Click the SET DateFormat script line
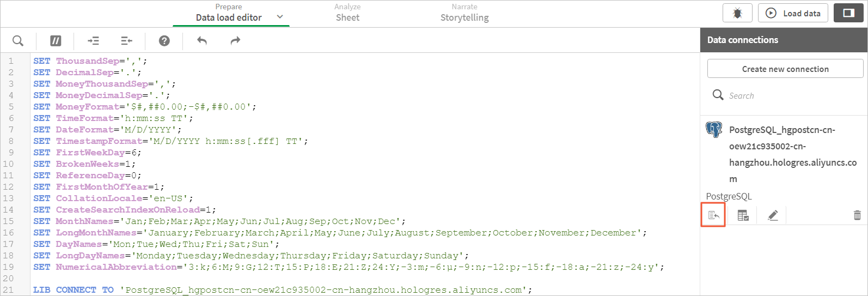868x296 pixels. tap(107, 130)
